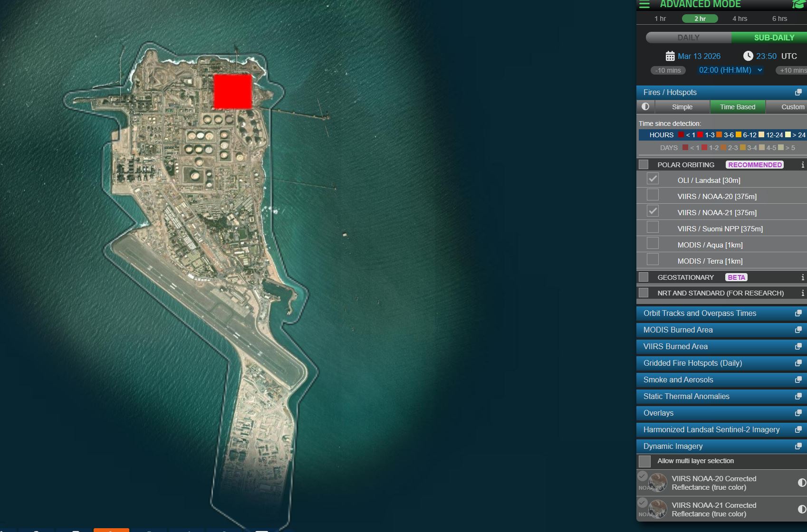The image size is (807, 532).
Task: Click the VIIRS Burned Area pop-out icon
Action: pos(798,346)
